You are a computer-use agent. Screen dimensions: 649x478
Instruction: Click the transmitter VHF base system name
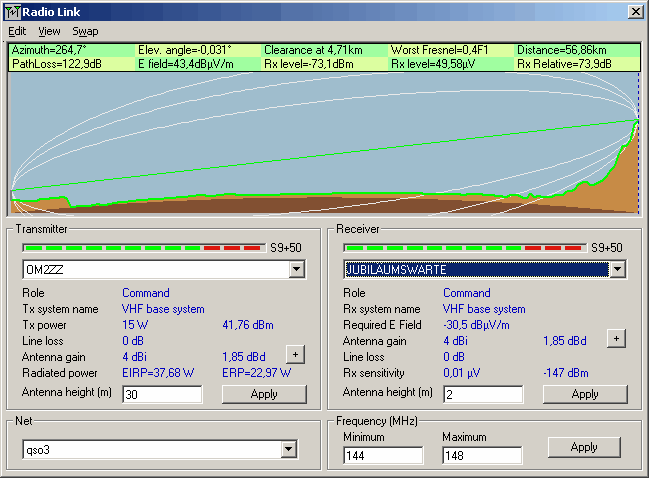point(163,309)
